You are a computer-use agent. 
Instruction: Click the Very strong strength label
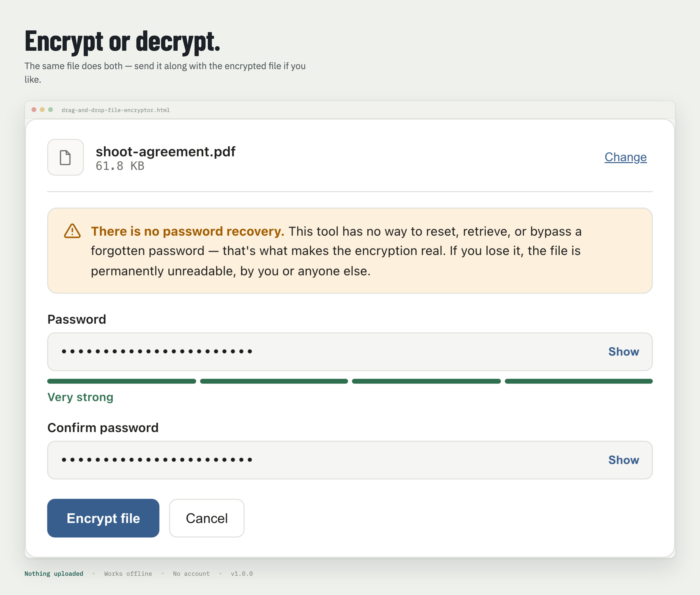(80, 397)
